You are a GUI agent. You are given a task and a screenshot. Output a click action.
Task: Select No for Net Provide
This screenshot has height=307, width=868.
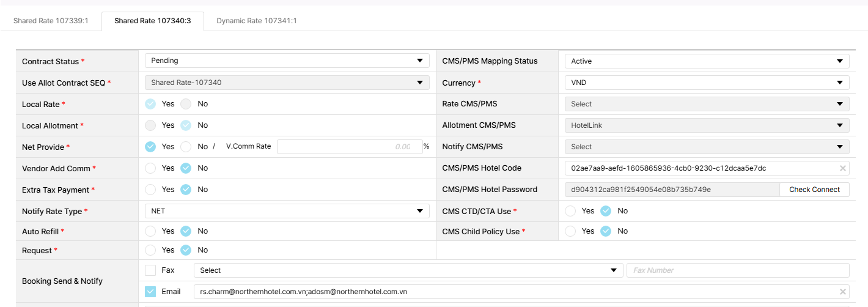186,147
